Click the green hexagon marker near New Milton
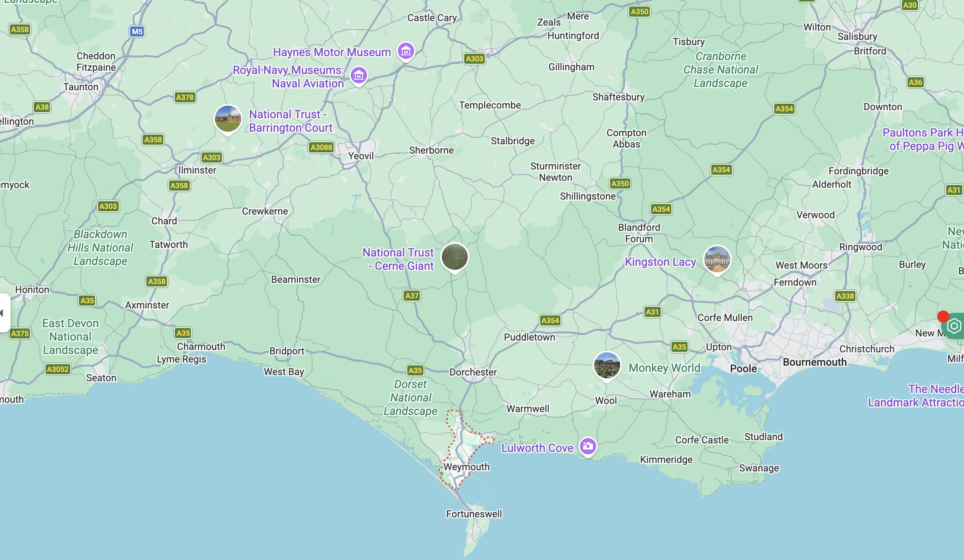The image size is (964, 560). (x=954, y=326)
